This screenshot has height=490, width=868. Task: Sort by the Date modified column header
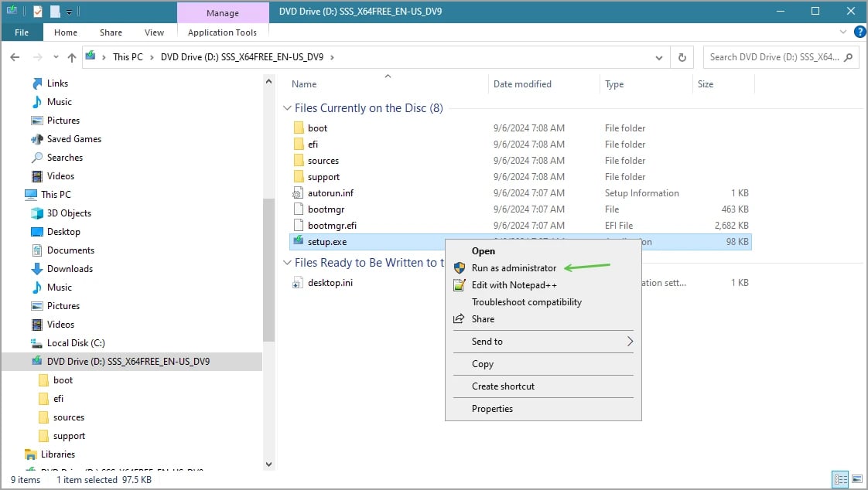coord(522,84)
